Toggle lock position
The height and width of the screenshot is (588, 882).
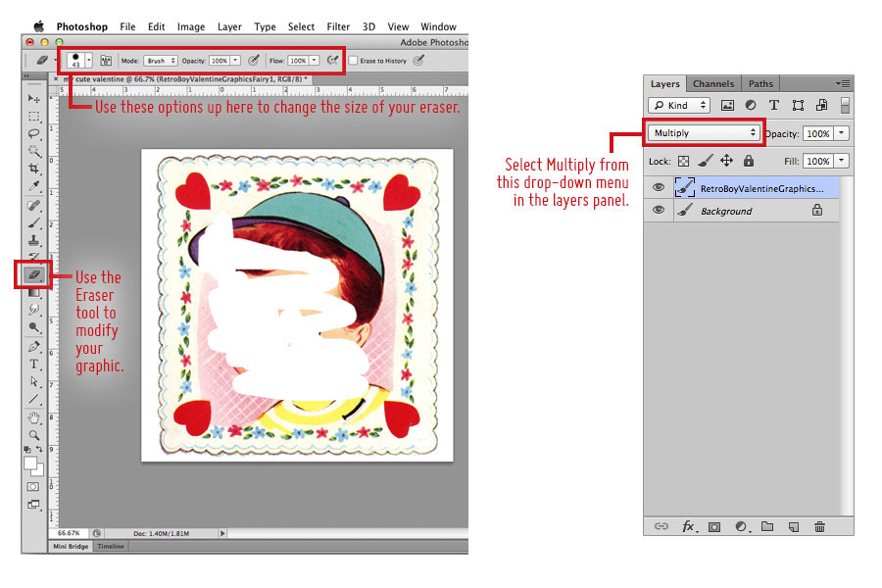coord(727,161)
